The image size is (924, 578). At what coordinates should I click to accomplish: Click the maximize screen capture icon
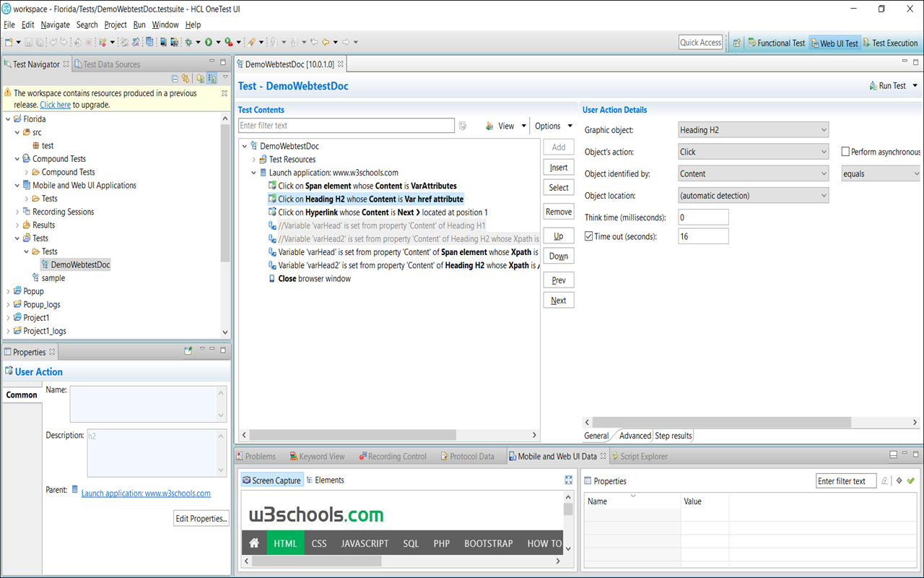pos(569,480)
